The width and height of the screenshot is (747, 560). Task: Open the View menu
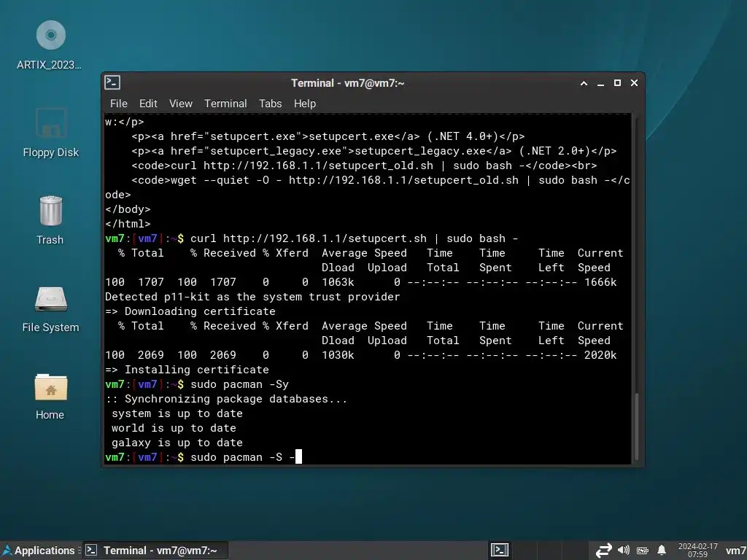point(181,104)
